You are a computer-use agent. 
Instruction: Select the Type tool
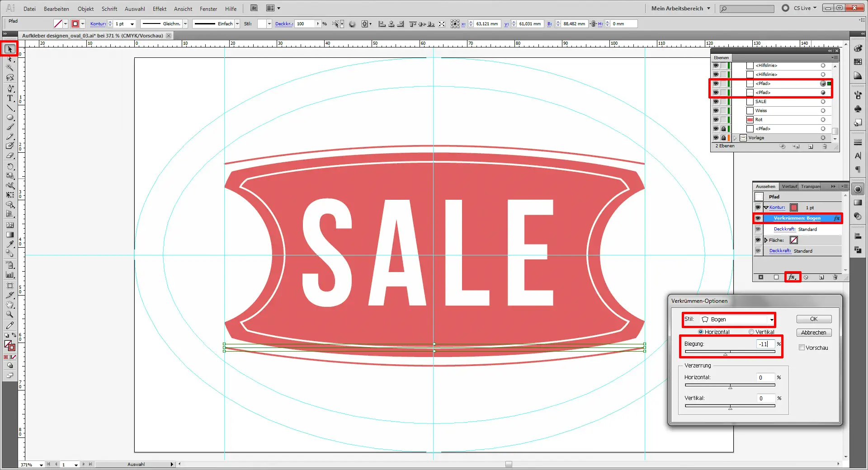[x=9, y=98]
